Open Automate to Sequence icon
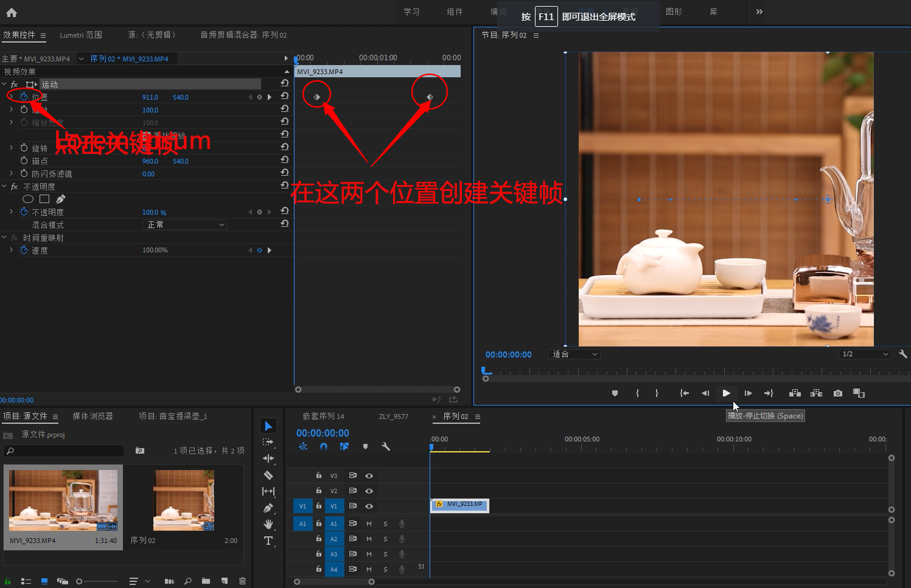This screenshot has height=588, width=911. tap(169, 581)
